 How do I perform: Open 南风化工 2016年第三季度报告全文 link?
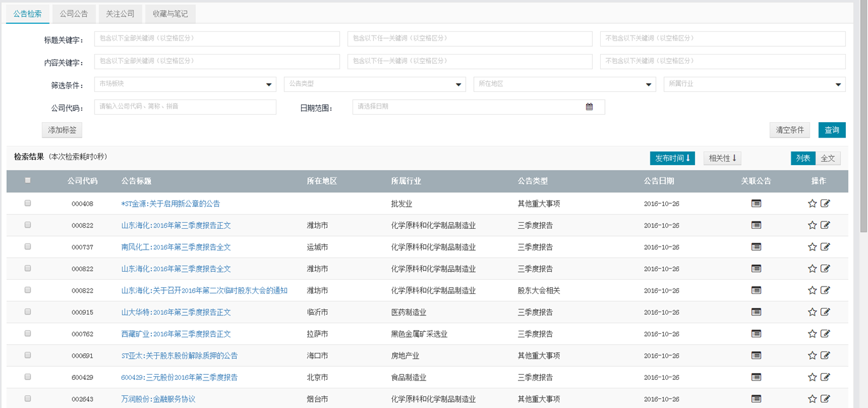pos(176,247)
